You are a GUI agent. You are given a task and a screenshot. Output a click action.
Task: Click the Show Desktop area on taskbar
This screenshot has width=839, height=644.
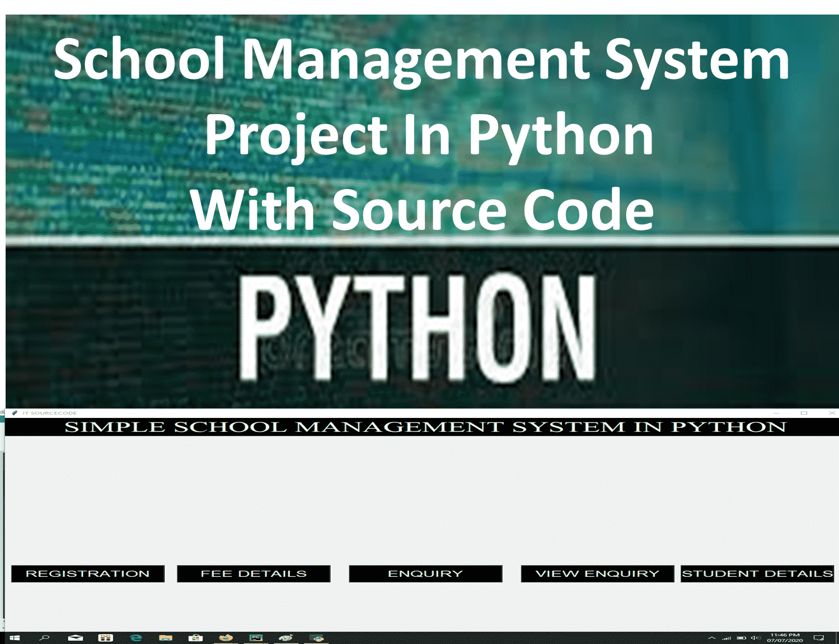pyautogui.click(x=837, y=637)
